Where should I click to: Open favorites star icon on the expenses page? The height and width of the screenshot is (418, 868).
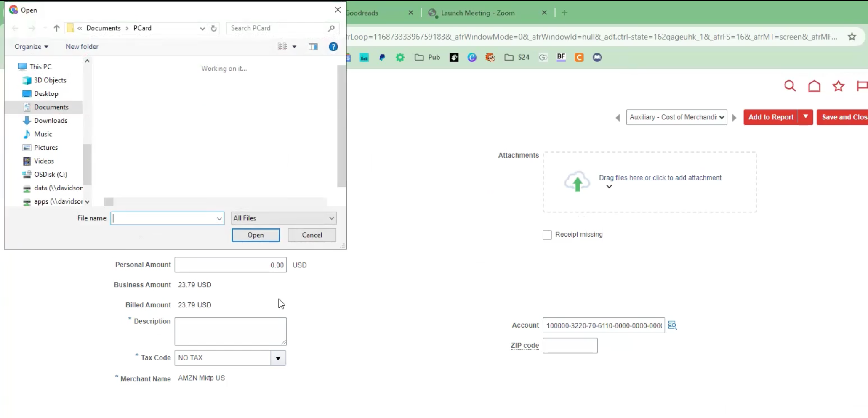click(838, 86)
